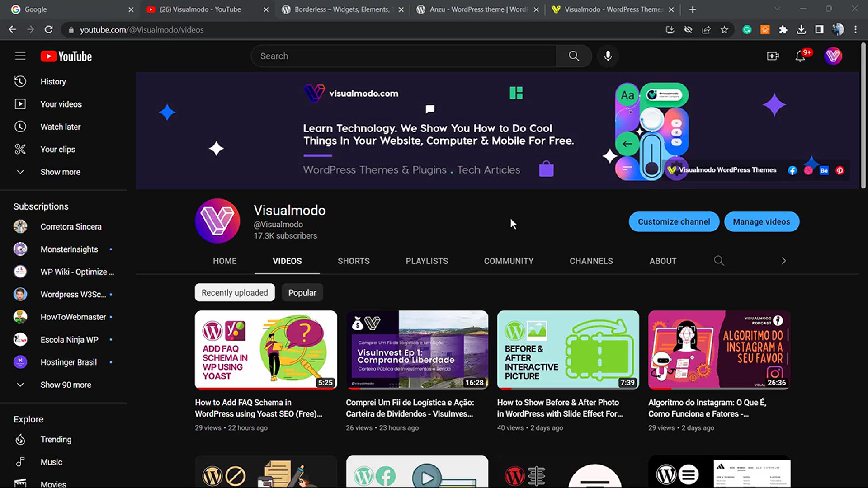The width and height of the screenshot is (868, 488).
Task: Open Corretora Sincera subscription
Action: point(63,226)
